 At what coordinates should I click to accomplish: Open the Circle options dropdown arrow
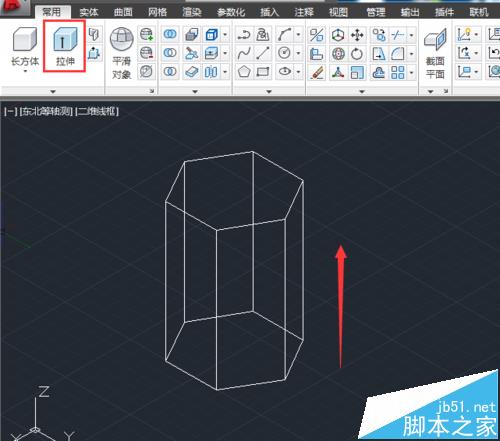[298, 53]
